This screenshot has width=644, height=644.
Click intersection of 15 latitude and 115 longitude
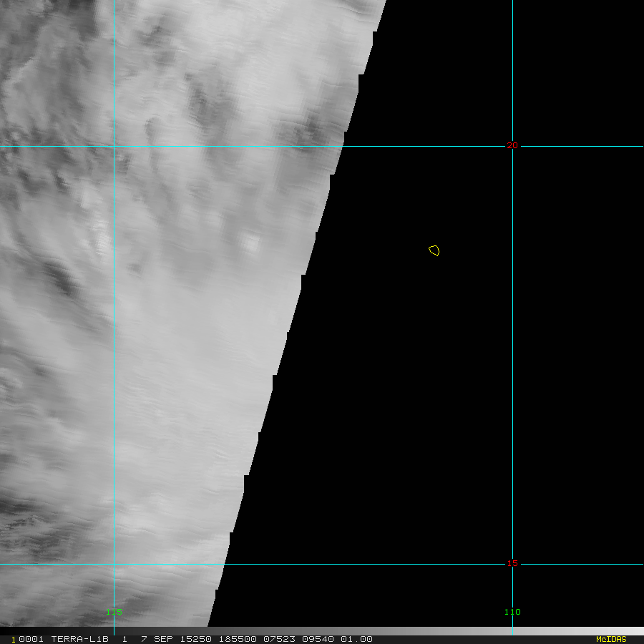[x=114, y=564]
